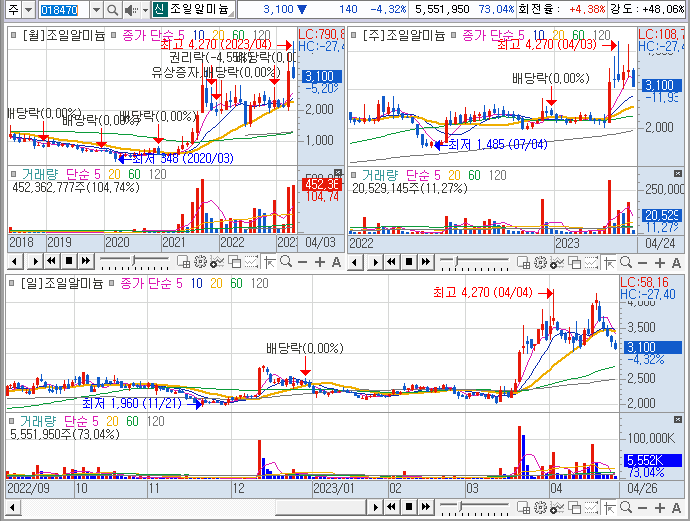Click monthly chart dotted line chart icon
The image size is (690, 521).
(251, 262)
